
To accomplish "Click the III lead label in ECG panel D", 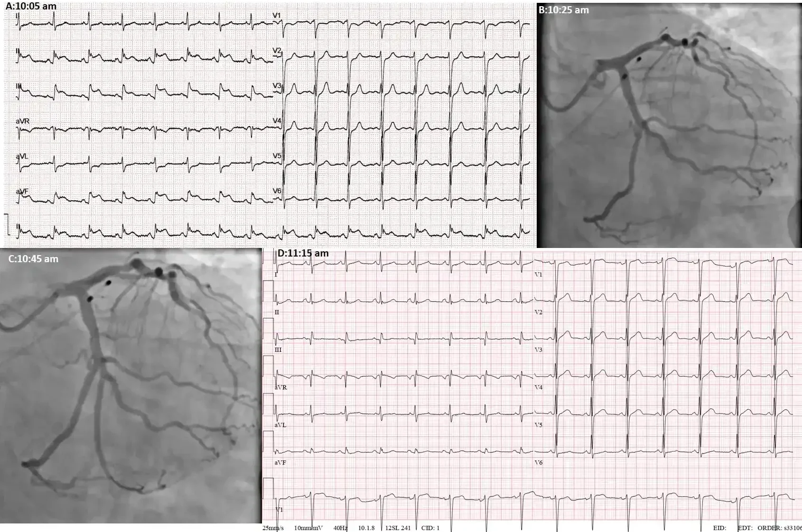I will tap(278, 350).
